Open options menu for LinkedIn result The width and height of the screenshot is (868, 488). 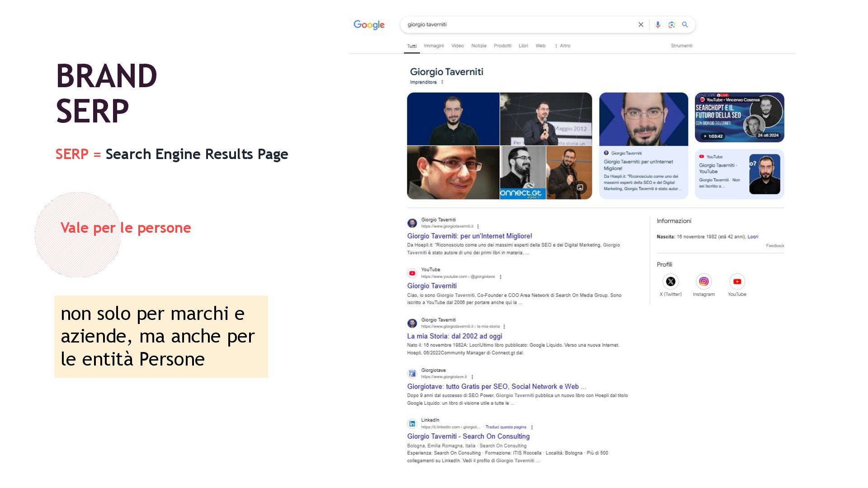coord(532,427)
